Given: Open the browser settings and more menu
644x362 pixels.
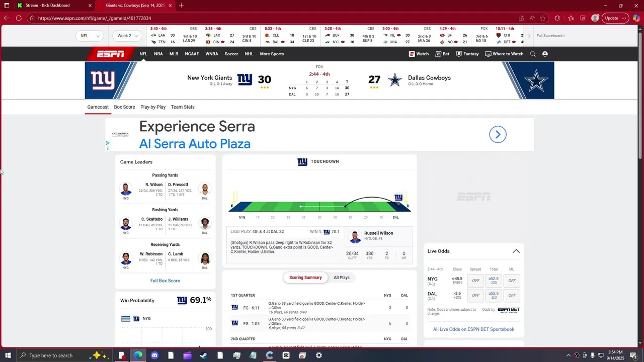Looking at the screenshot, I should pyautogui.click(x=624, y=18).
